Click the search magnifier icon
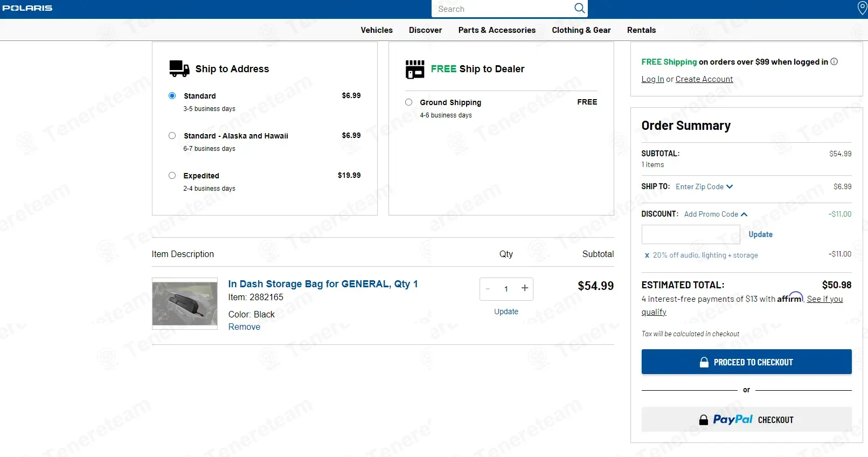This screenshot has height=457, width=868. 579,8
